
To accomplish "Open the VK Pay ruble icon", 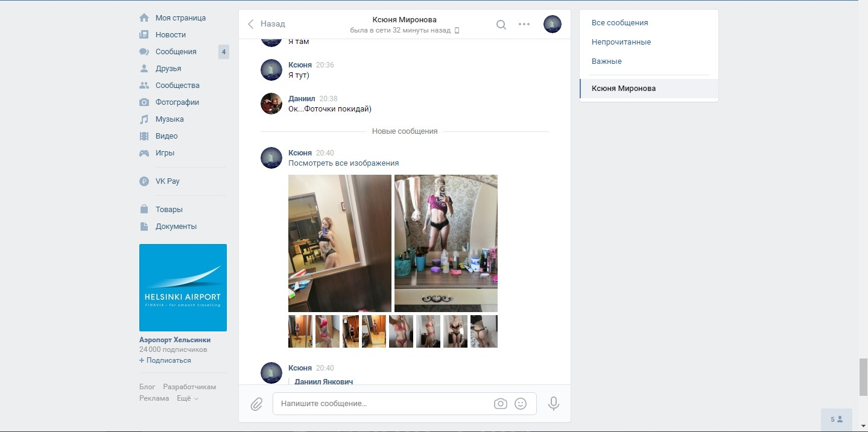I will tap(144, 181).
